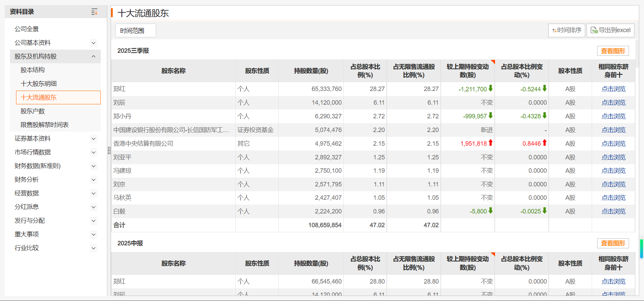The image size is (644, 301).
Task: Click the green down arrow beside -999,957
Action: tap(491, 116)
